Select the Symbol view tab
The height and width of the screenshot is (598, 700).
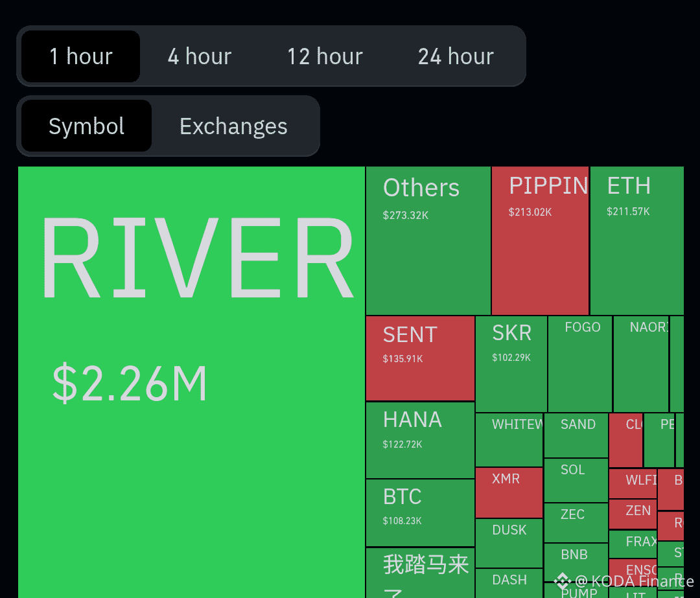tap(87, 126)
